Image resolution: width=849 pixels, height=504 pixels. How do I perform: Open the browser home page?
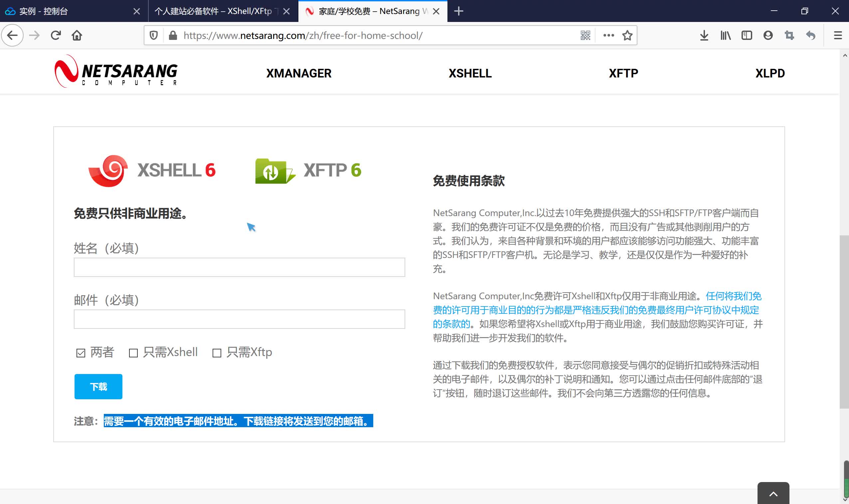coord(77,35)
